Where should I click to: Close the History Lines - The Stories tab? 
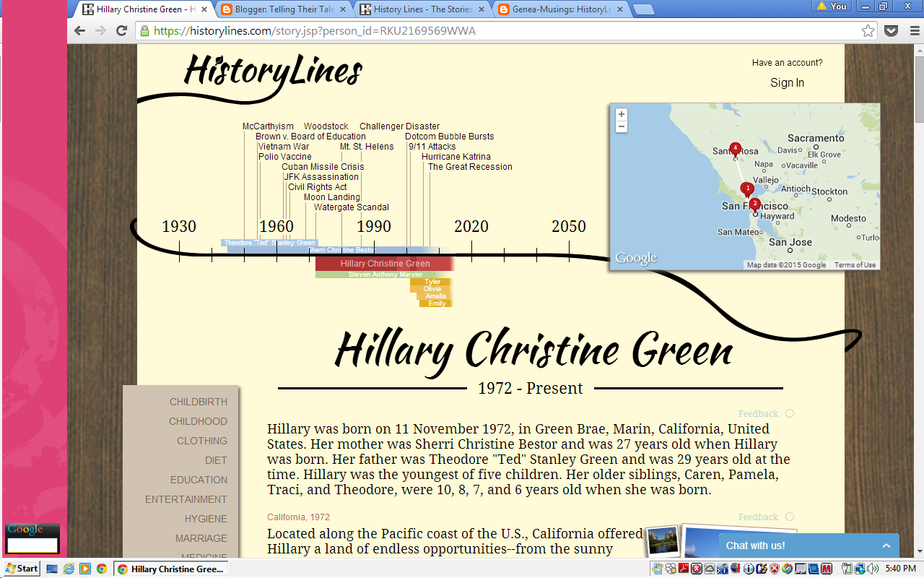tap(481, 9)
